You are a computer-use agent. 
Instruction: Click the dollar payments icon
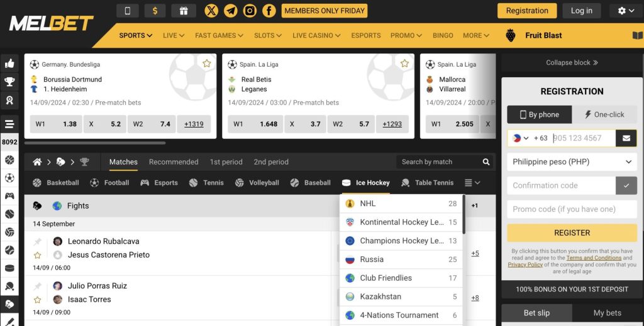click(155, 11)
